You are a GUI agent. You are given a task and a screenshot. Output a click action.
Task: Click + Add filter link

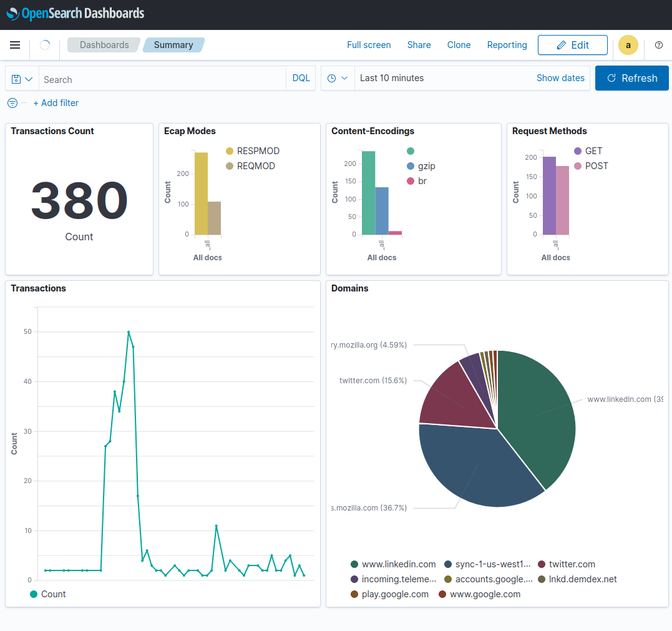pos(56,103)
